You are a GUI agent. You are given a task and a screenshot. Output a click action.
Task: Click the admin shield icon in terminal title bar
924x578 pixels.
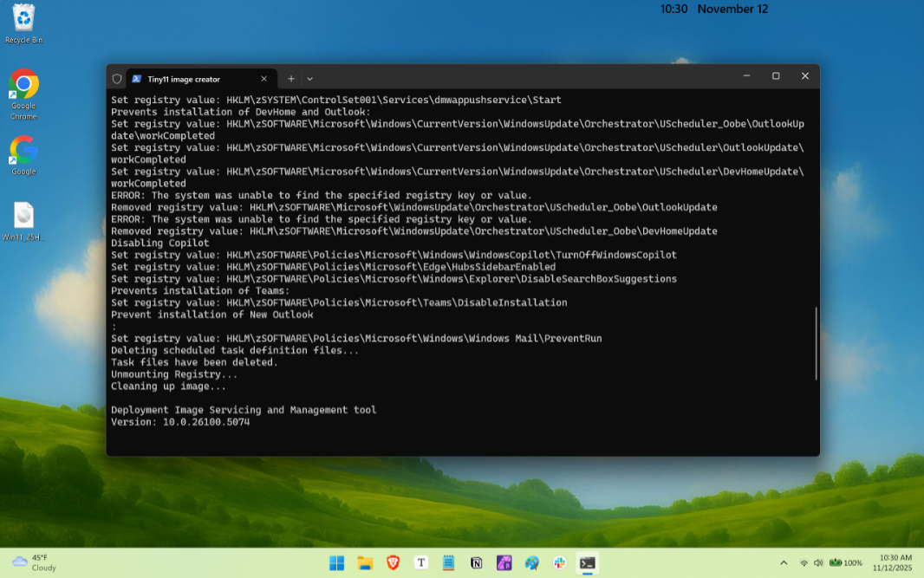tap(117, 79)
